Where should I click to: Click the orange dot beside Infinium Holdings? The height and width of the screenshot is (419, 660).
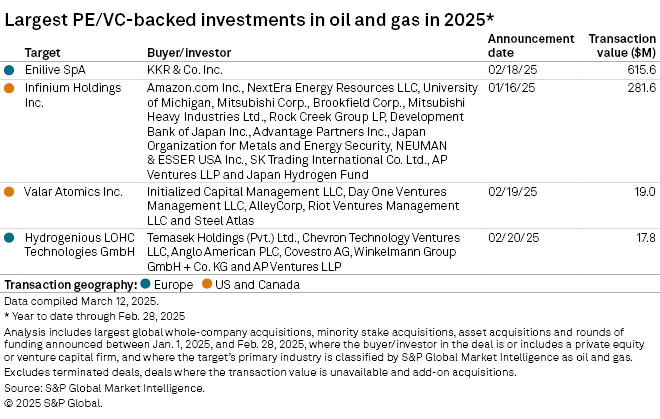click(9, 88)
